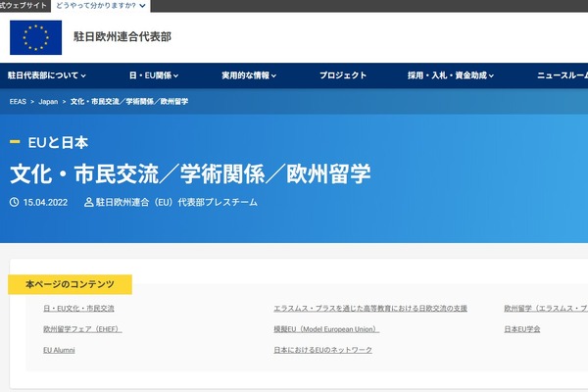Click the EUと日本 heading label
Screen dimensions: 588x392
(x=58, y=142)
